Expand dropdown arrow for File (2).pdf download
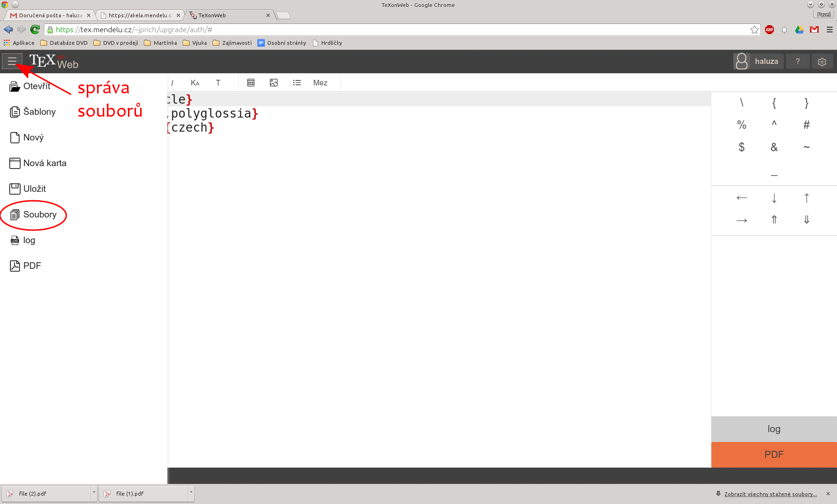837x504 pixels. coord(94,493)
